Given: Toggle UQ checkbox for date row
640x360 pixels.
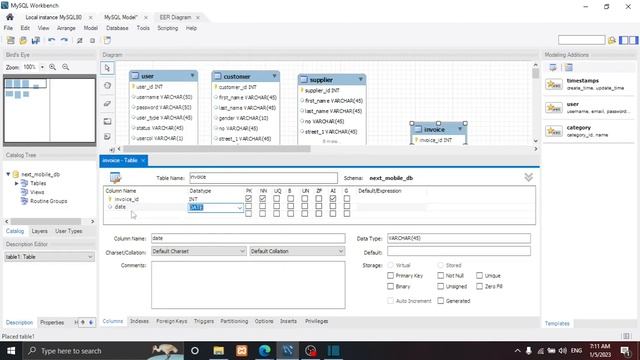Looking at the screenshot, I should point(276,207).
